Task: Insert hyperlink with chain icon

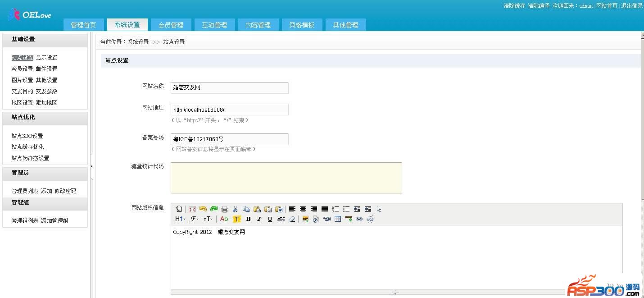Action: 359,219
